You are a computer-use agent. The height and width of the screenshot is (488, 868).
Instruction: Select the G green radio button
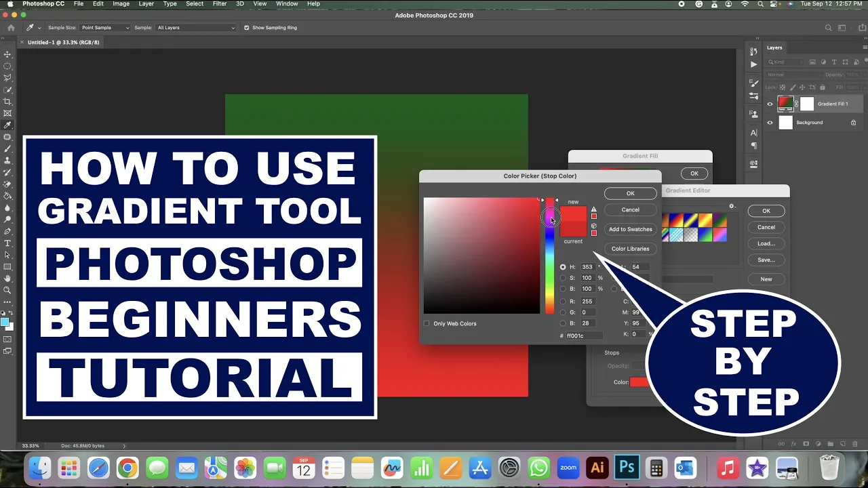[563, 312]
